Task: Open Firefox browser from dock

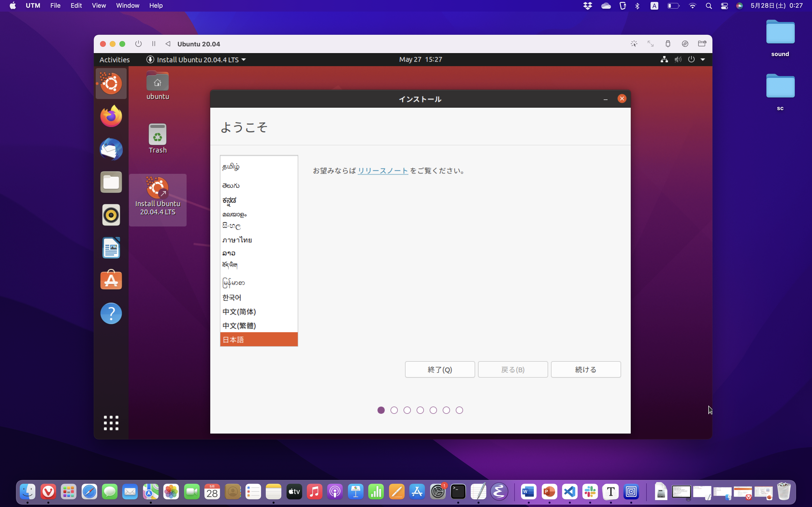Action: pos(111,116)
